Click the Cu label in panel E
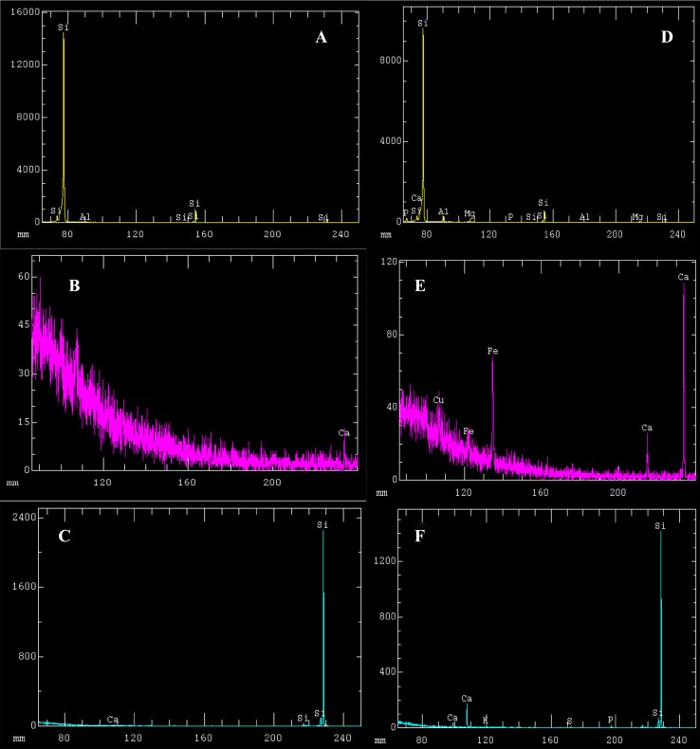 click(438, 400)
